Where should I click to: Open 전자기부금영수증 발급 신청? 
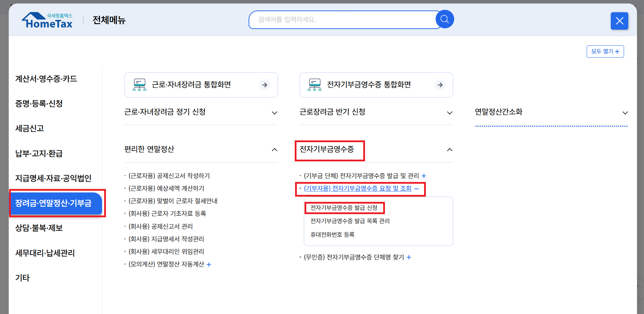344,207
